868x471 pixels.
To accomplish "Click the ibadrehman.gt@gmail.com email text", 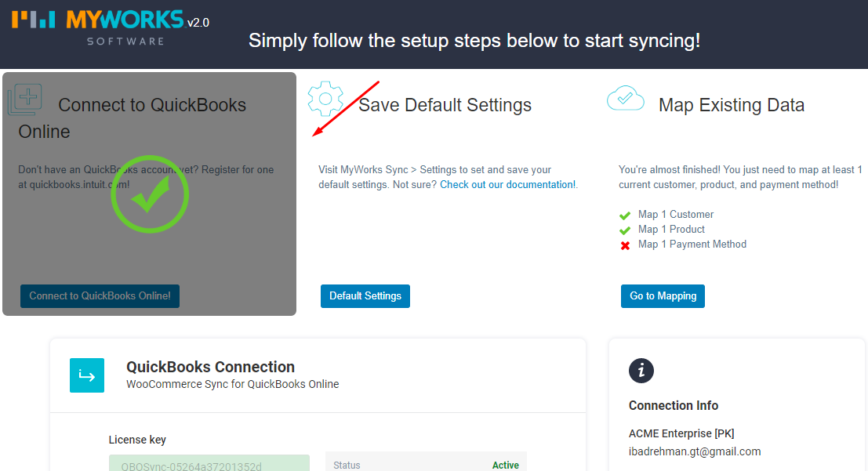I will [694, 451].
